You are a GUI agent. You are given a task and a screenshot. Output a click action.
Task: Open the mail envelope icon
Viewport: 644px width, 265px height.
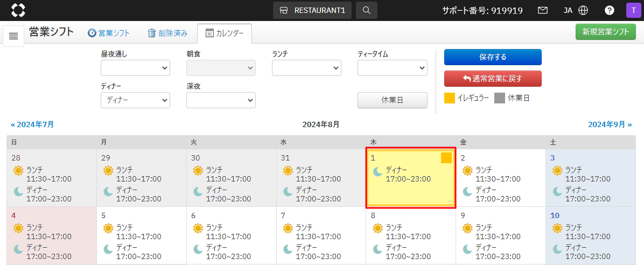tap(543, 10)
